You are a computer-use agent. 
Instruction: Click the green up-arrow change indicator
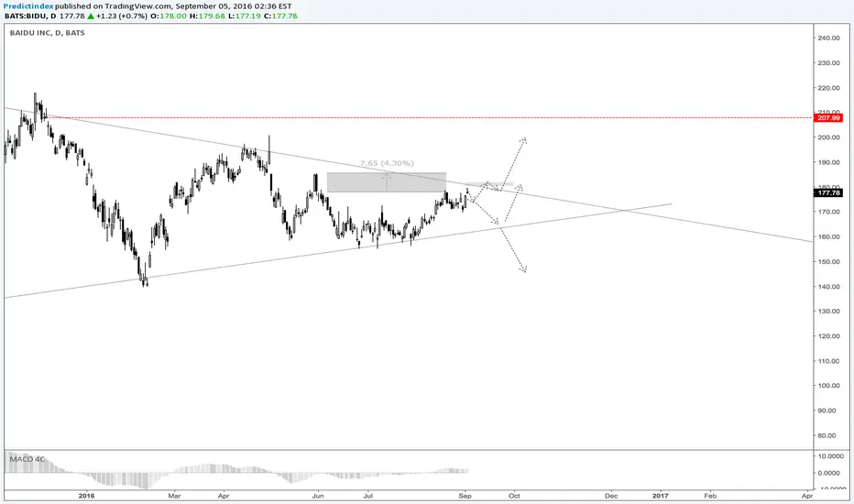[x=91, y=16]
